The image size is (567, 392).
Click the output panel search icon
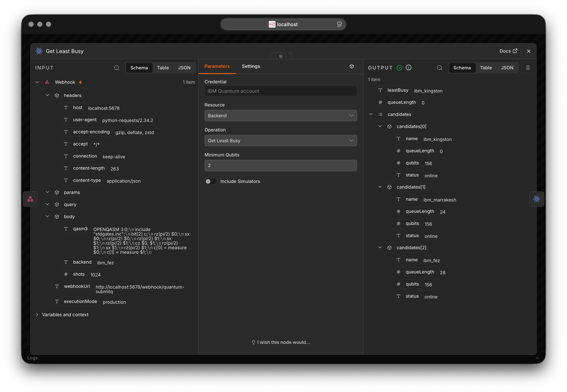[440, 68]
